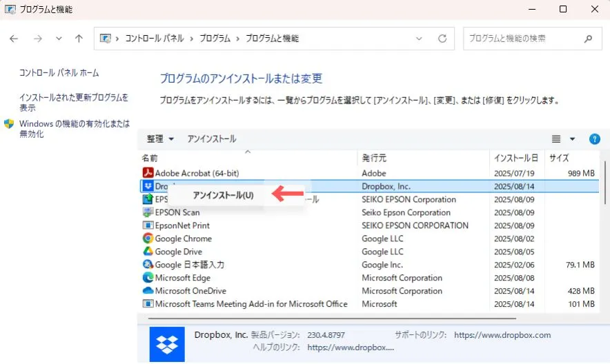Click the Google Chrome icon
610x364 pixels.
(x=148, y=238)
